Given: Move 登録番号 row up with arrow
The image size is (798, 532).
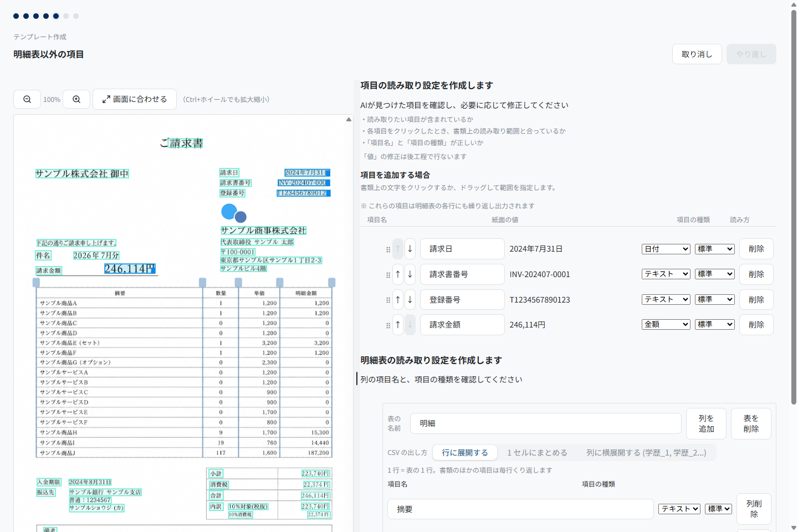Looking at the screenshot, I should point(398,300).
